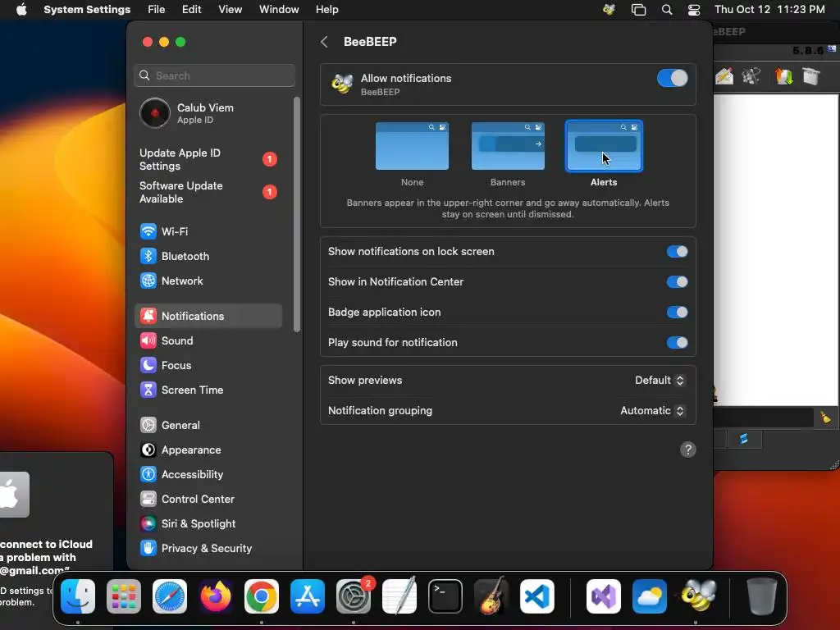
Task: Open the View menu
Action: [x=230, y=10]
